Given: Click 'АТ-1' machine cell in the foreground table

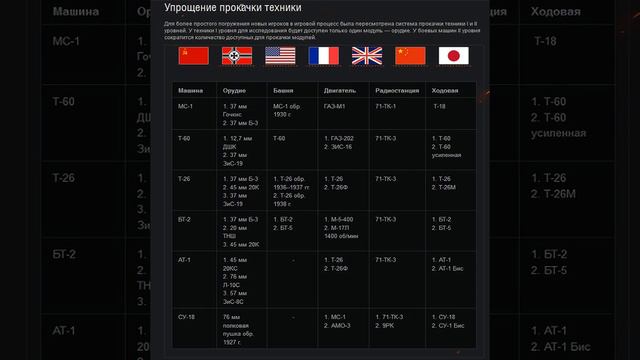Looking at the screenshot, I should click(184, 260).
